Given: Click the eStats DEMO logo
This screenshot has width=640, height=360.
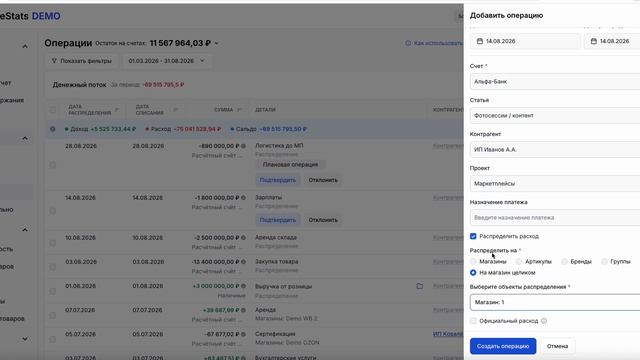Looking at the screenshot, I should point(30,16).
